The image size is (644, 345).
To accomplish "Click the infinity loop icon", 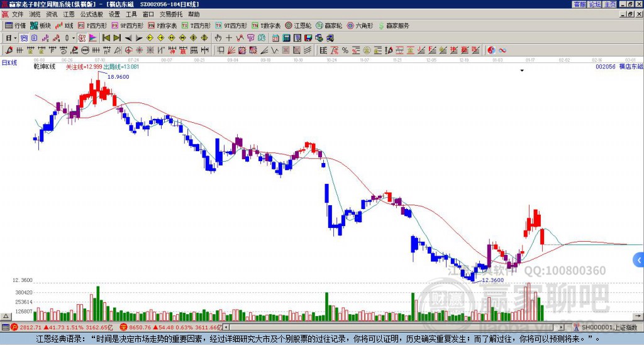I will coord(502,50).
